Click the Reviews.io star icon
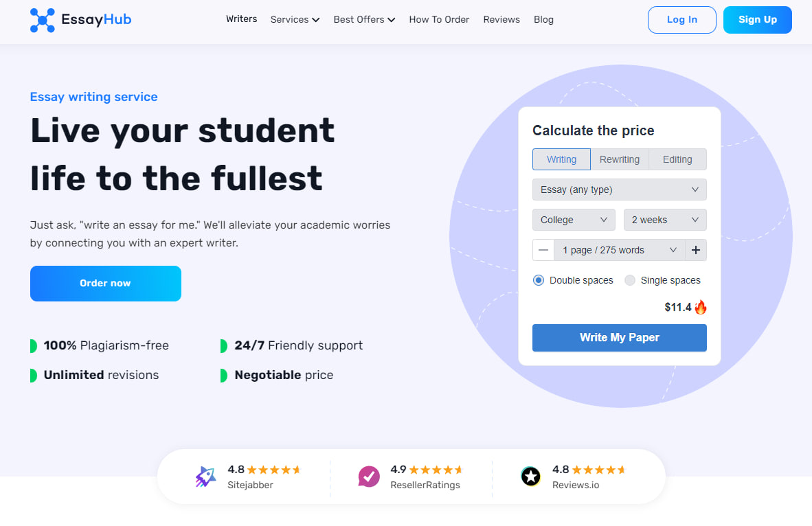 (x=531, y=477)
